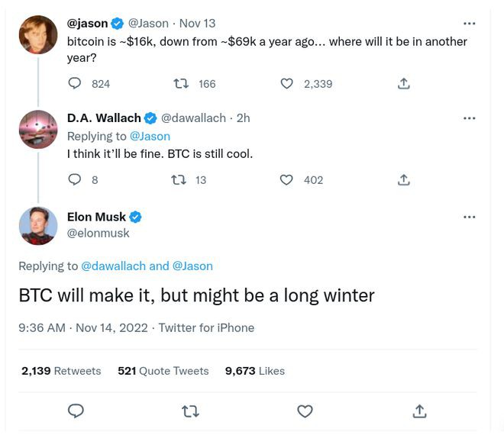Open more options on @jason's tweet
The height and width of the screenshot is (435, 504).
469,23
